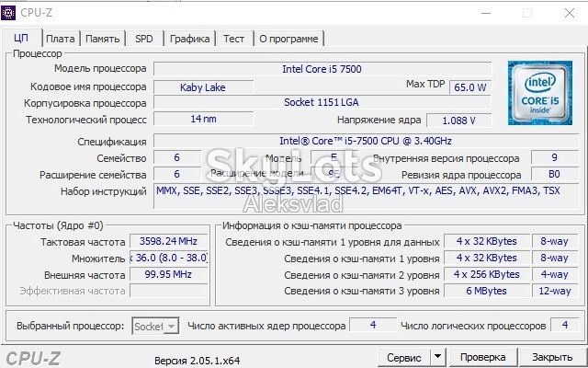Click the 65.0 W Max TDP value

coord(470,87)
